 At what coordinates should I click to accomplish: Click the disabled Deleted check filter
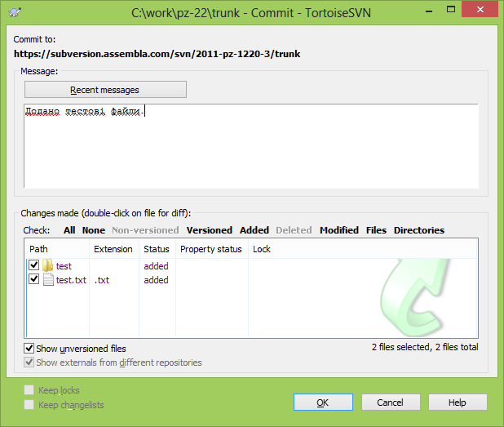pyautogui.click(x=294, y=230)
